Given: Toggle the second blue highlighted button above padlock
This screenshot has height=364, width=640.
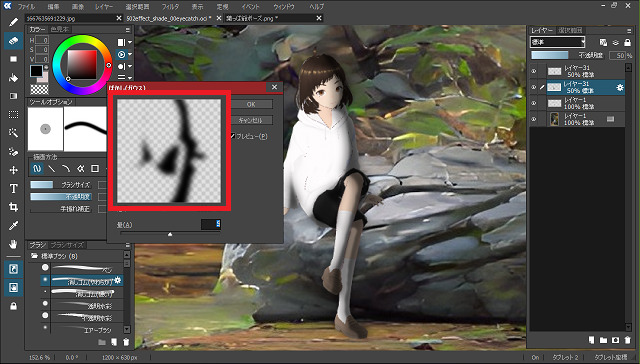Looking at the screenshot, I should [13, 288].
